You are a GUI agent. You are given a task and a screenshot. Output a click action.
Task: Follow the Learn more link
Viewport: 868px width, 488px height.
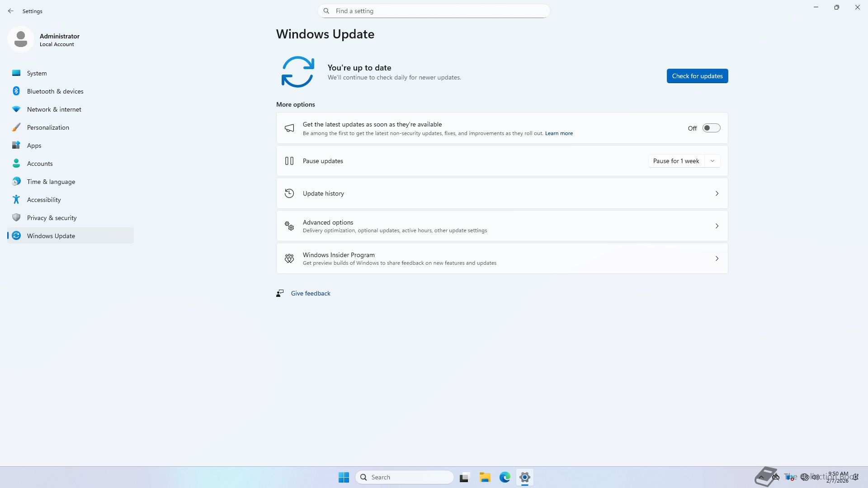559,133
